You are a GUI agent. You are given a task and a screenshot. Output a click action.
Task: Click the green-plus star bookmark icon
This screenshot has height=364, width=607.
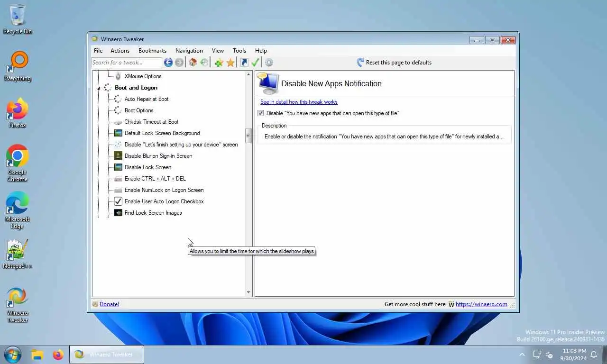pyautogui.click(x=219, y=63)
